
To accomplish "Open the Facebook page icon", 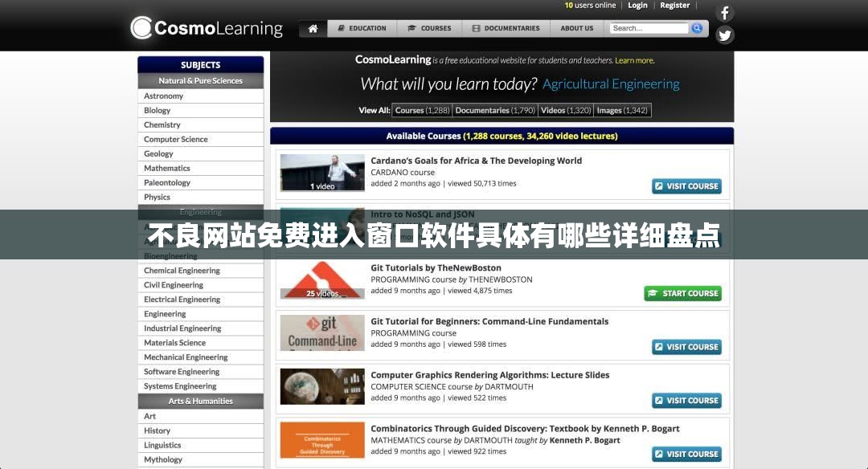I will [725, 14].
